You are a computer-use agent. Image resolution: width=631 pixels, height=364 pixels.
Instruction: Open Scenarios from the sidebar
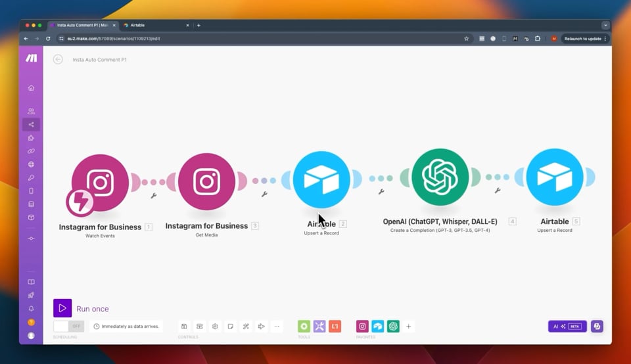point(31,125)
